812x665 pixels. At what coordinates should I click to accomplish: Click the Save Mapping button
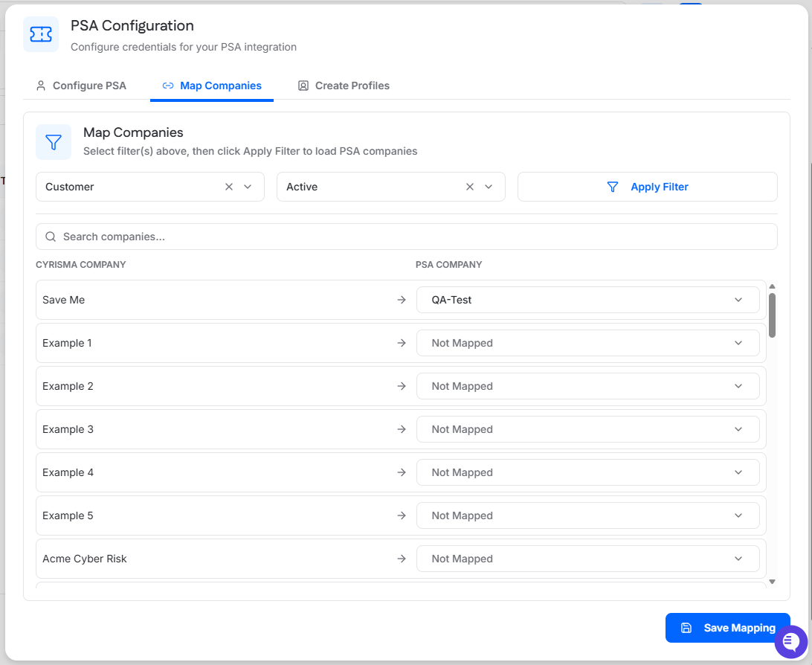coord(727,628)
